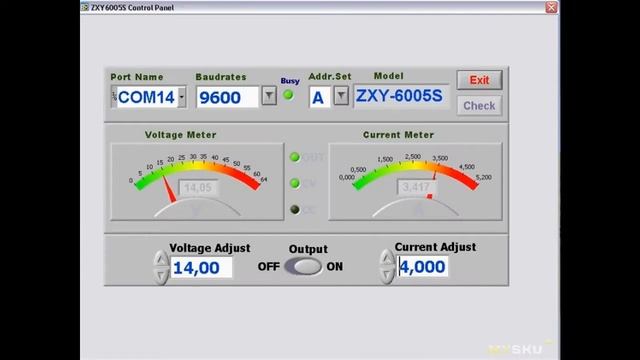The height and width of the screenshot is (360, 640).
Task: Open the Baudrates dropdown arrow
Action: [x=269, y=96]
